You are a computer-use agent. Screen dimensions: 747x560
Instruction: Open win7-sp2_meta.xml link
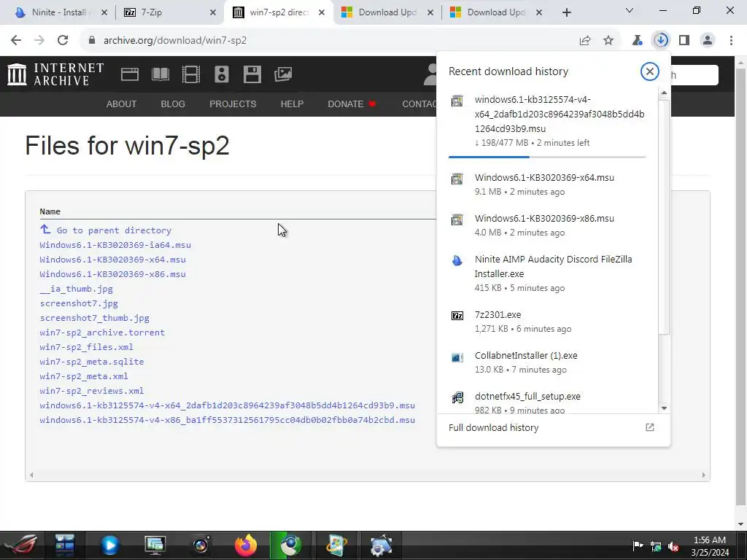[84, 376]
